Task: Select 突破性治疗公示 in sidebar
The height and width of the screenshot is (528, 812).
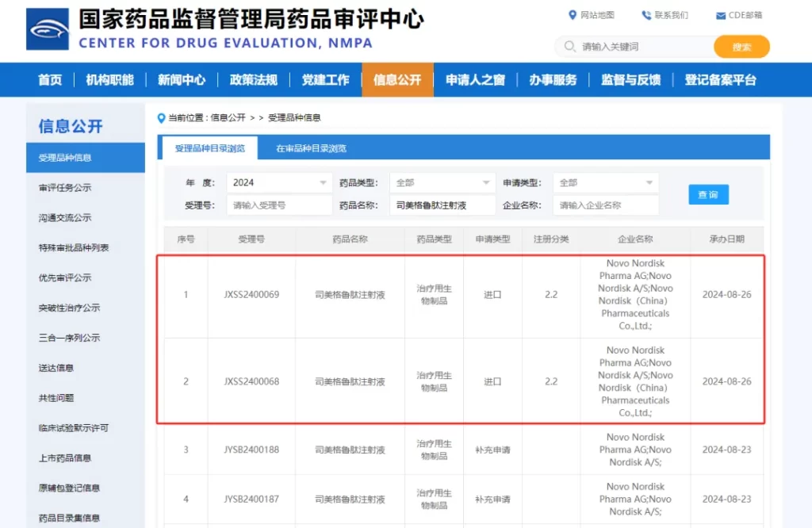Action: (69, 308)
